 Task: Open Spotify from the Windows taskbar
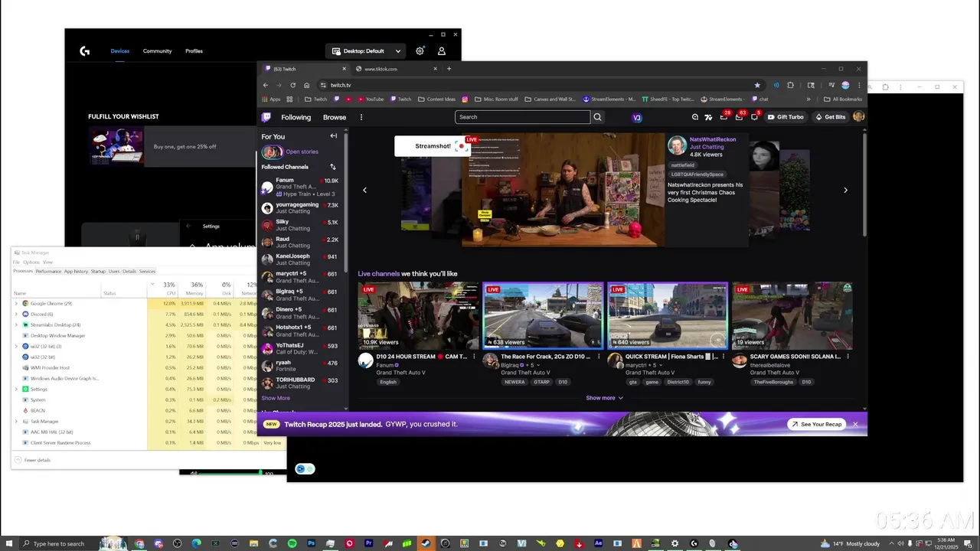click(x=292, y=543)
